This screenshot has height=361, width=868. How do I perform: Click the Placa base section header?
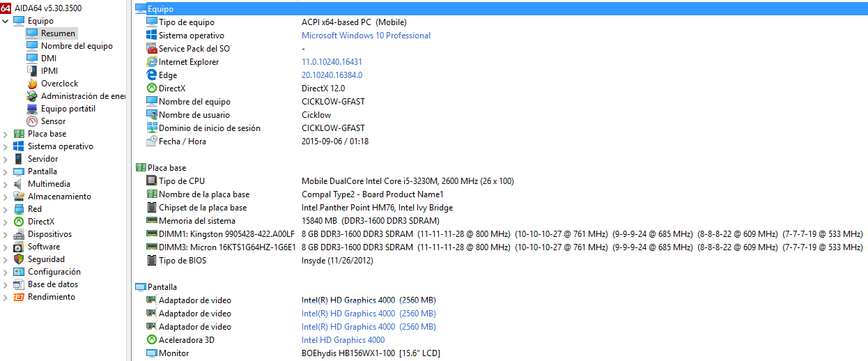(x=166, y=168)
